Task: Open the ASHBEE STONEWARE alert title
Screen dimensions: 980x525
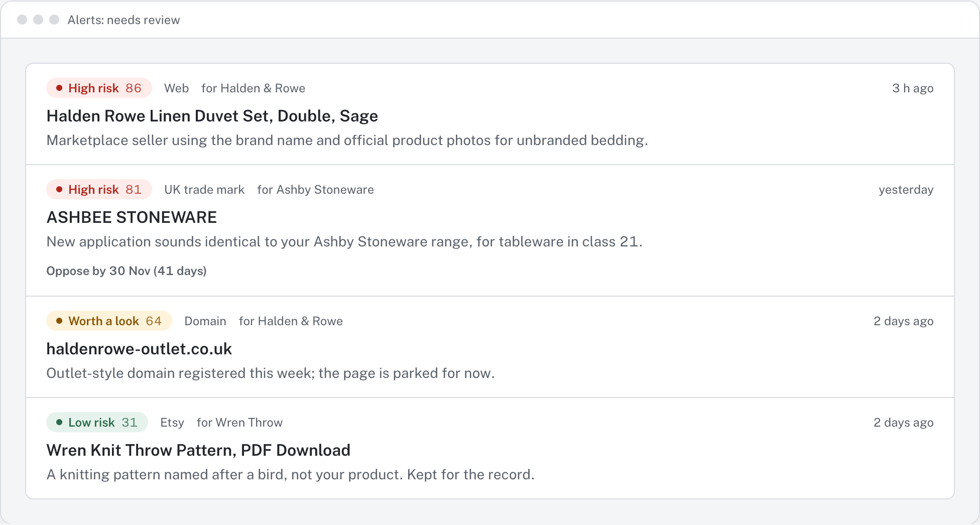Action: click(132, 217)
